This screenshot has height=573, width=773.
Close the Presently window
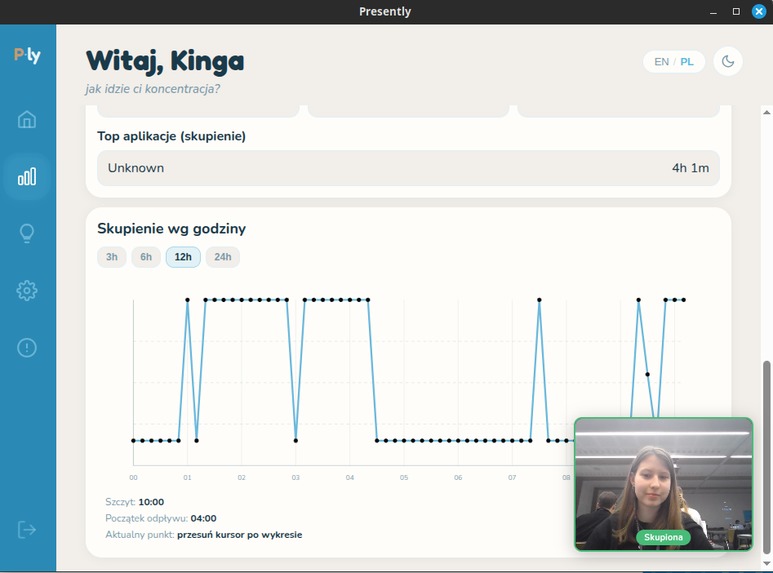[x=759, y=11]
